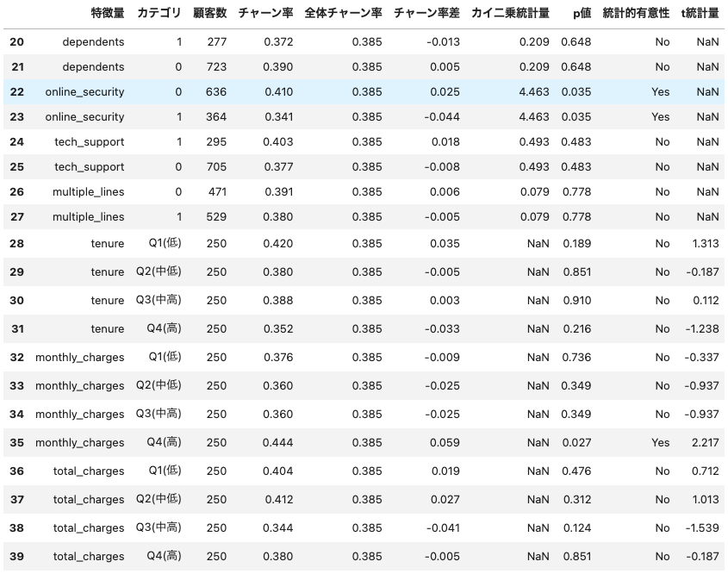Click row index 35
Viewport: 728px width, 574px height.
tap(16, 443)
